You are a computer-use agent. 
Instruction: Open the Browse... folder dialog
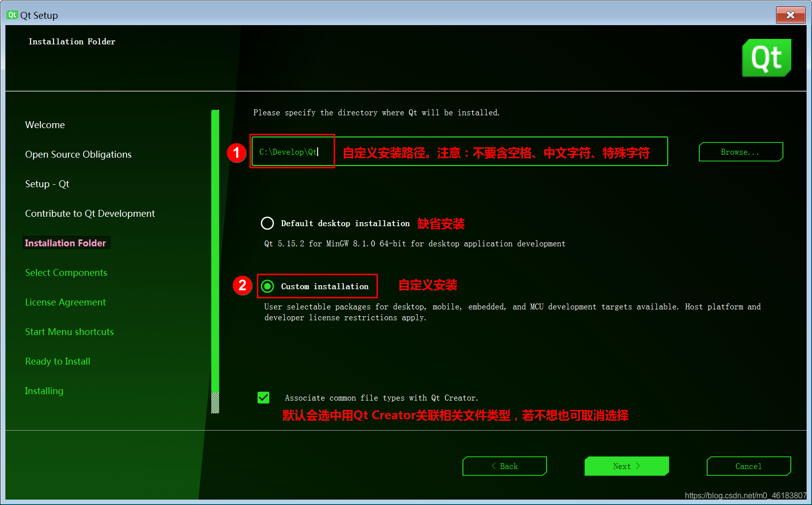741,152
